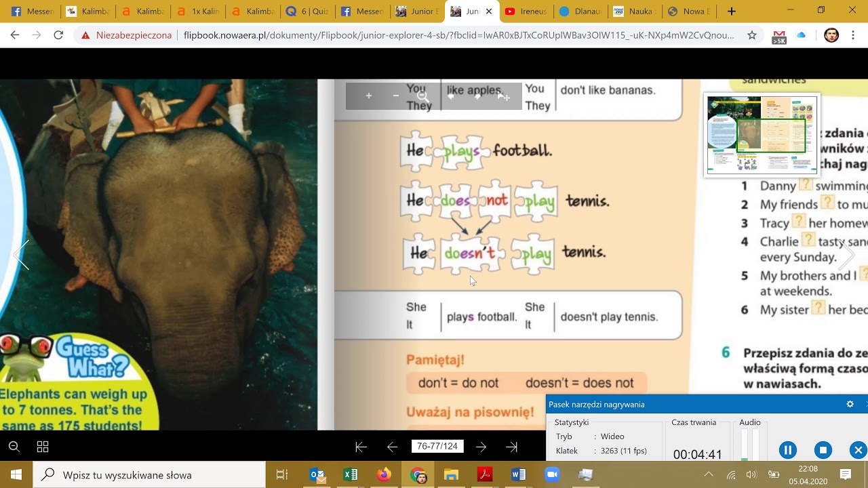The width and height of the screenshot is (868, 488).
Task: Reload the current page
Action: 58,35
